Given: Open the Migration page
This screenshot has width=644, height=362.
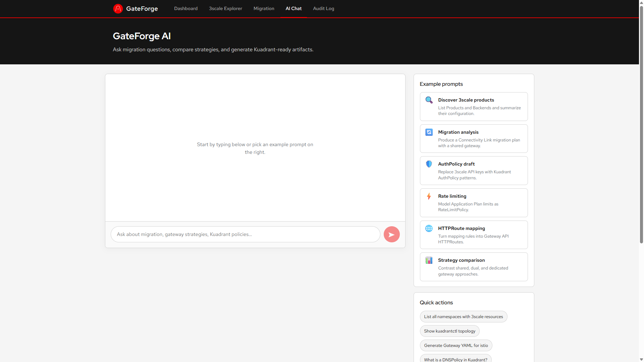Looking at the screenshot, I should 264,8.
